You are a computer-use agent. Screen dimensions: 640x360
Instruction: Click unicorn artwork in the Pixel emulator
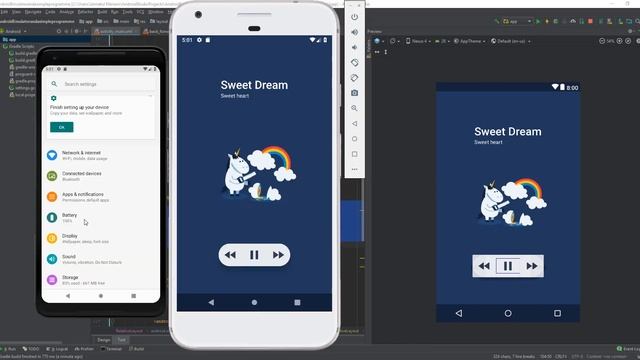[x=260, y=173]
